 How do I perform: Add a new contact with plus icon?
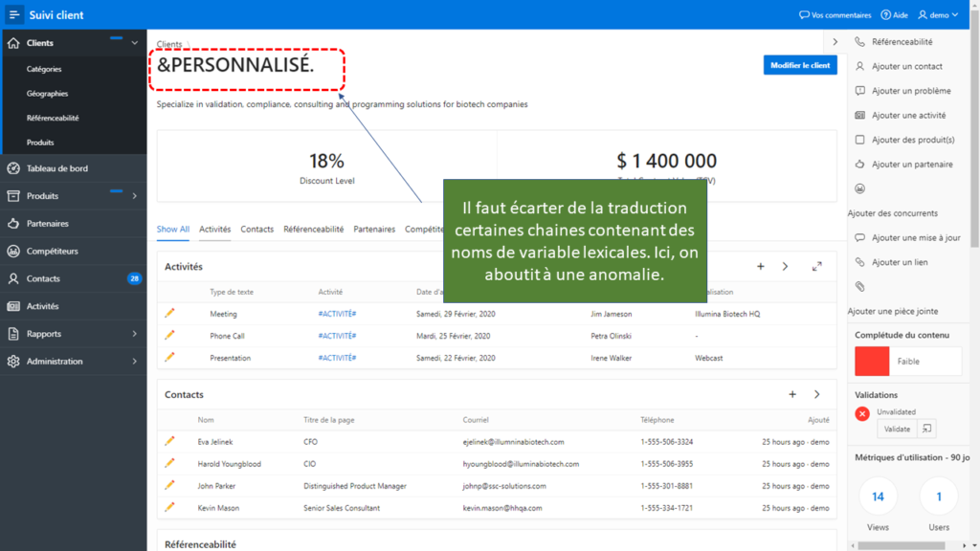tap(792, 395)
